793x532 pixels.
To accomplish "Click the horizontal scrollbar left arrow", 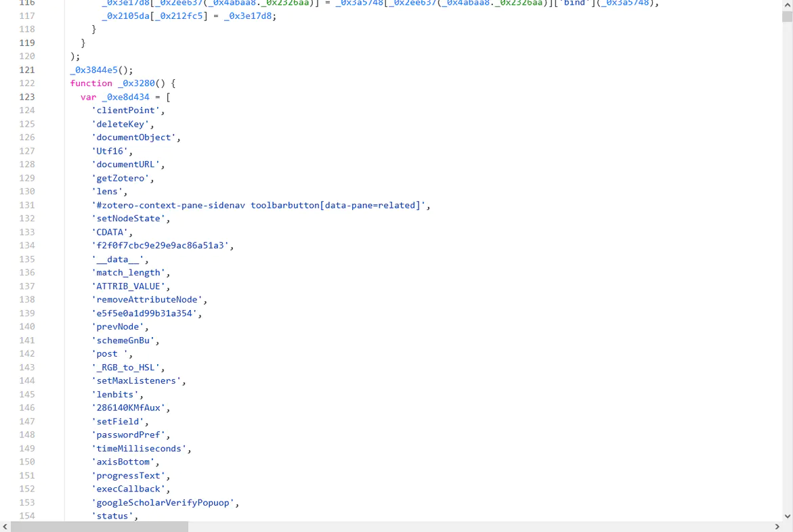I will (x=5, y=527).
